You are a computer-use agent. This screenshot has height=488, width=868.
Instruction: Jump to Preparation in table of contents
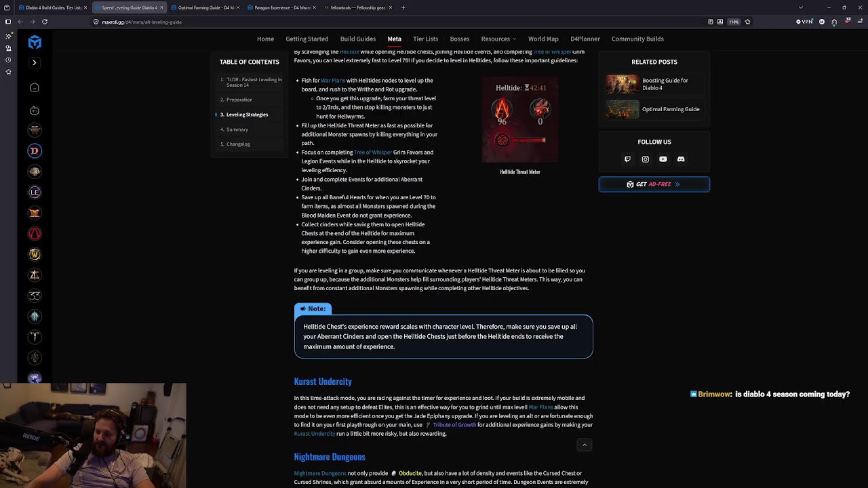[x=239, y=100]
